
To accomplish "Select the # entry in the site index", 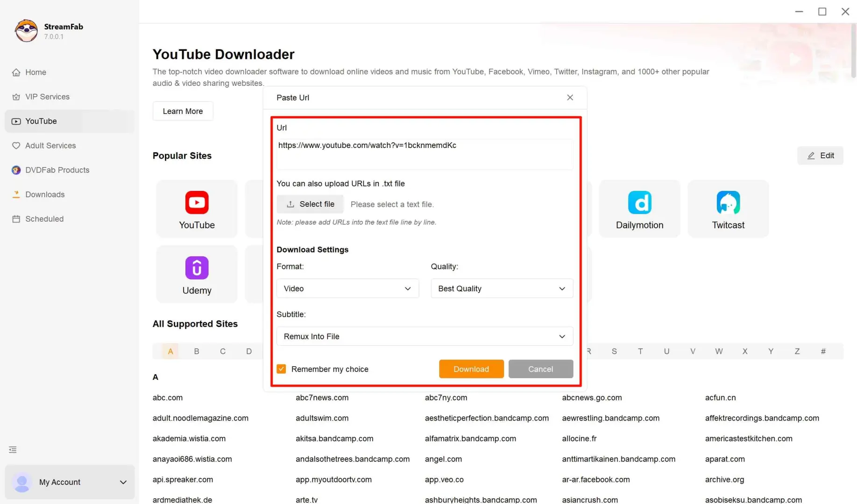I will coord(823,351).
